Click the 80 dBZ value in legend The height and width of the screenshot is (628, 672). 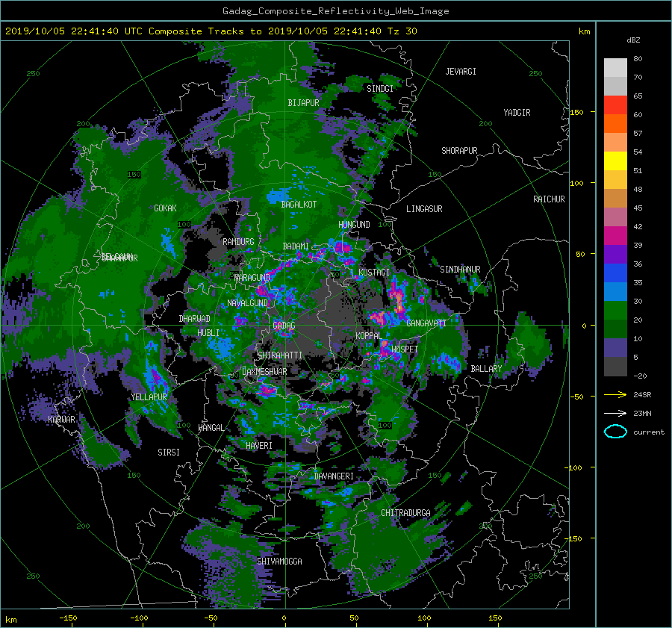tap(638, 59)
